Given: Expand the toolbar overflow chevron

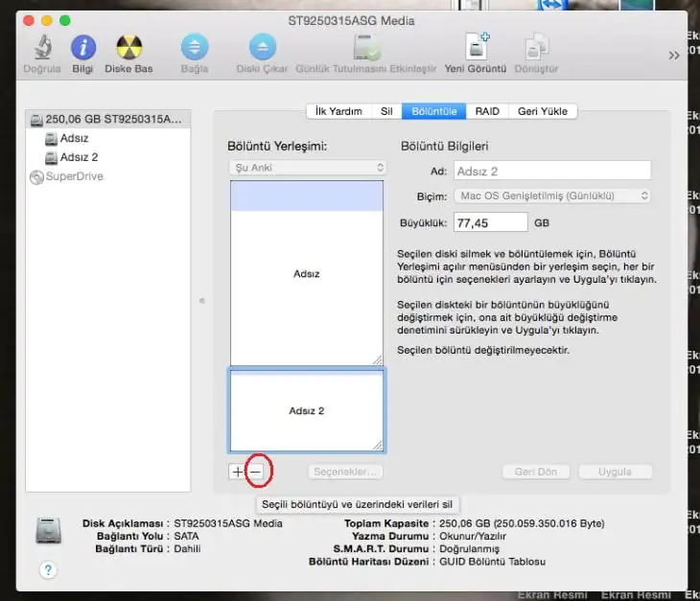Looking at the screenshot, I should 673,56.
